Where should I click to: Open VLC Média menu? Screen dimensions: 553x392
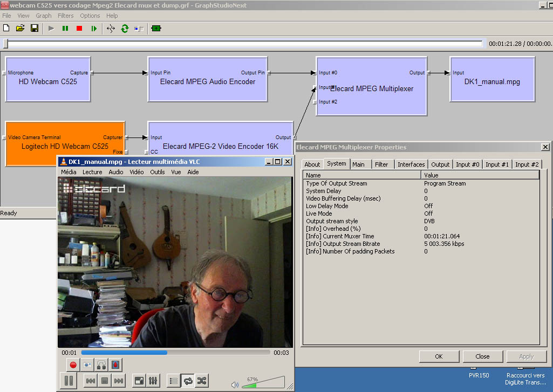tap(69, 172)
